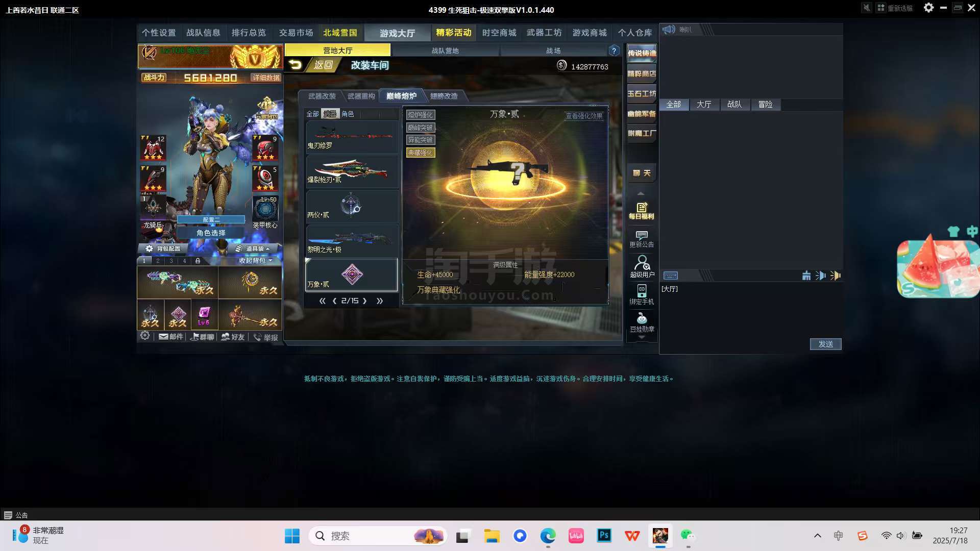
Task: Select the 角色 item filter
Action: [x=348, y=114]
